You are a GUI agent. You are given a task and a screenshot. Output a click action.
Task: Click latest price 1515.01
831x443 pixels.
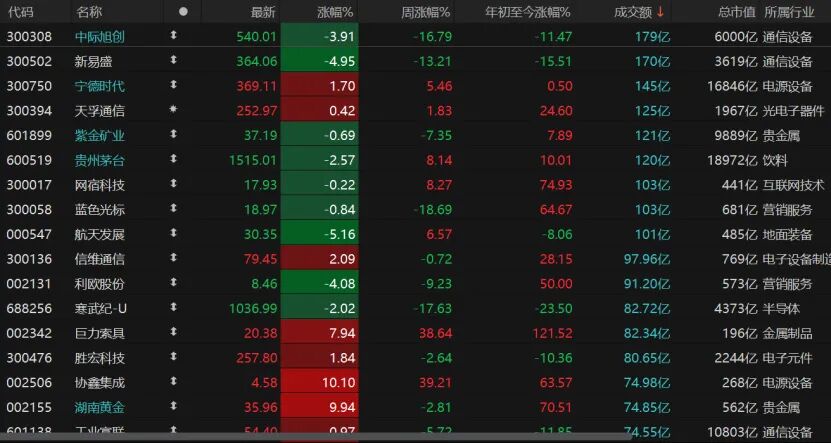click(253, 160)
